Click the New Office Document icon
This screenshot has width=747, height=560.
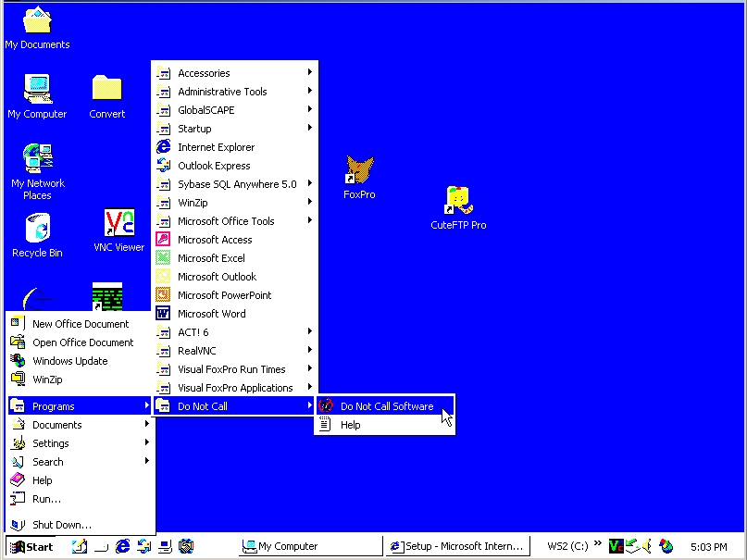(18, 323)
